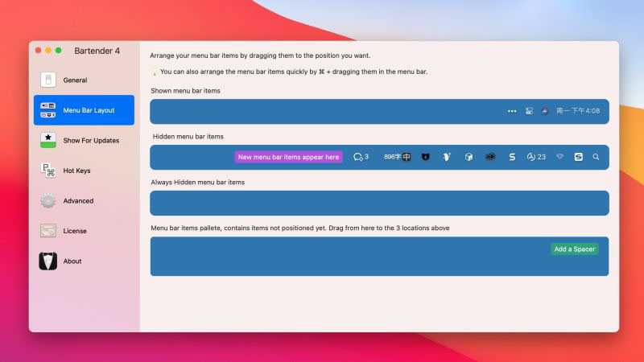Click the cube box icon in Hidden items
Viewport: 644px width, 362px height.
tap(469, 157)
